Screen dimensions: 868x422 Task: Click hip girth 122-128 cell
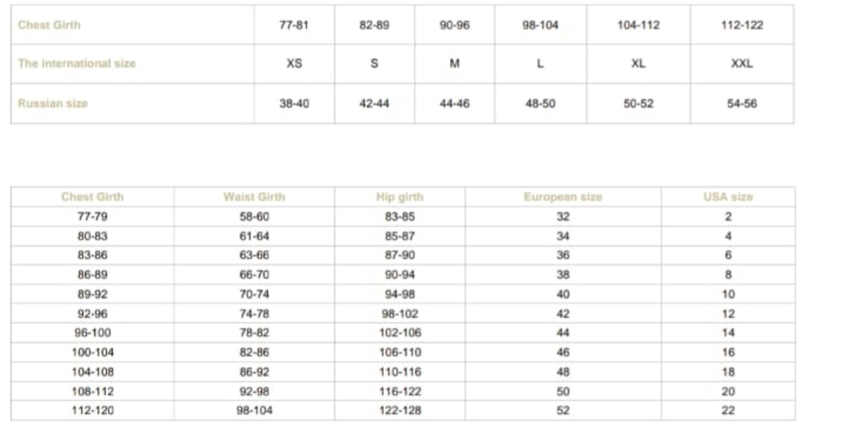coord(400,410)
